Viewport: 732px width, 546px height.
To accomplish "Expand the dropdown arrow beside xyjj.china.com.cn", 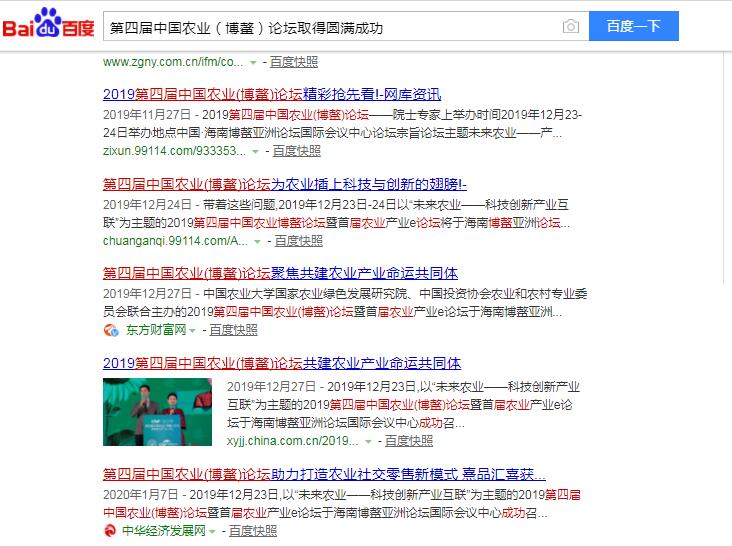I will coord(368,441).
